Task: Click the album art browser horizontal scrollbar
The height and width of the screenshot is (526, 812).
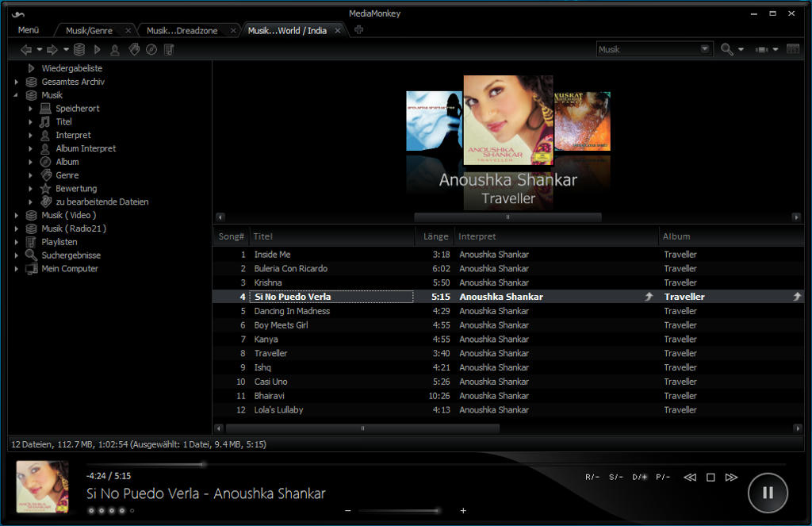Action: pyautogui.click(x=508, y=217)
